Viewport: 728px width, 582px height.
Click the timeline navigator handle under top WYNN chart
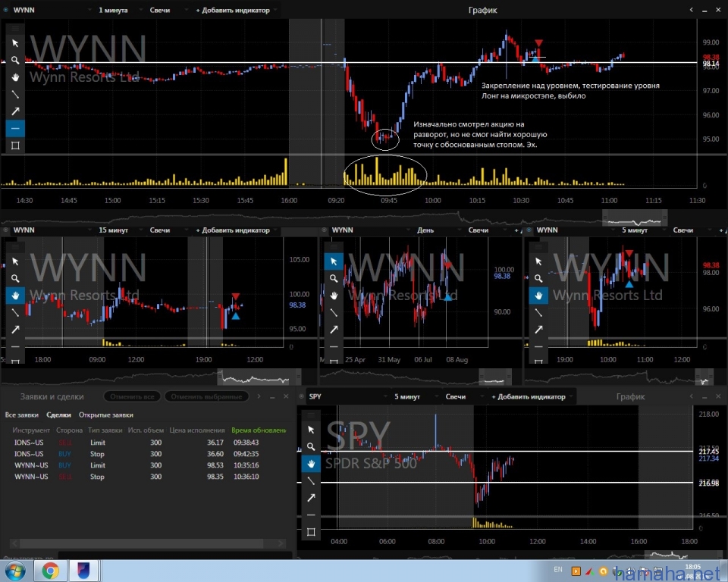[x=635, y=217]
